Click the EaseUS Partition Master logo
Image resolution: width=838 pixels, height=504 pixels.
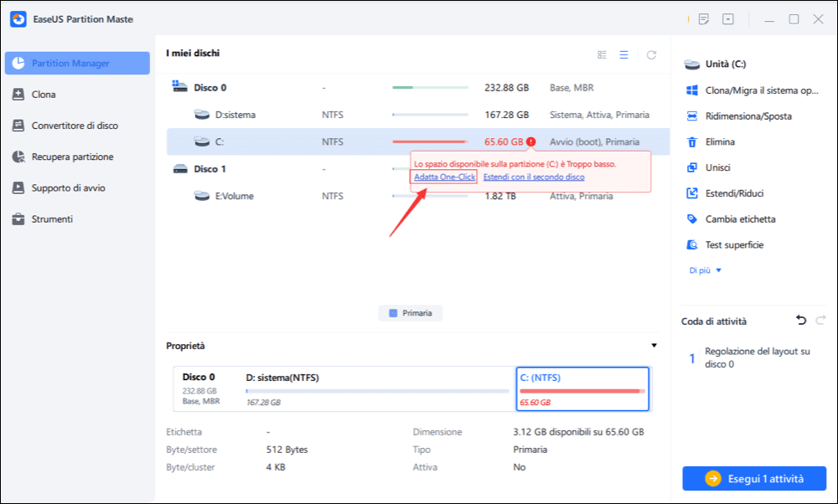[x=18, y=19]
